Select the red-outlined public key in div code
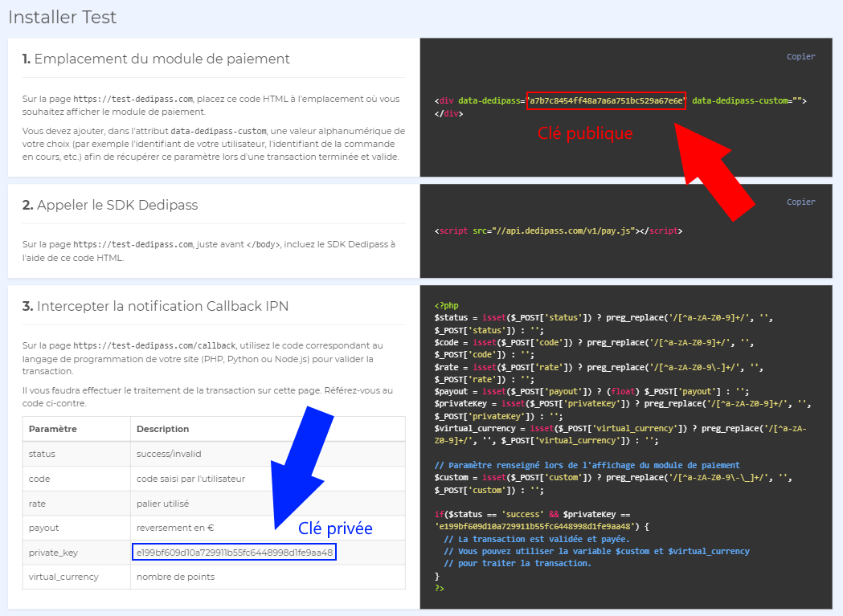Viewport: 843px width, 616px height. [x=607, y=101]
